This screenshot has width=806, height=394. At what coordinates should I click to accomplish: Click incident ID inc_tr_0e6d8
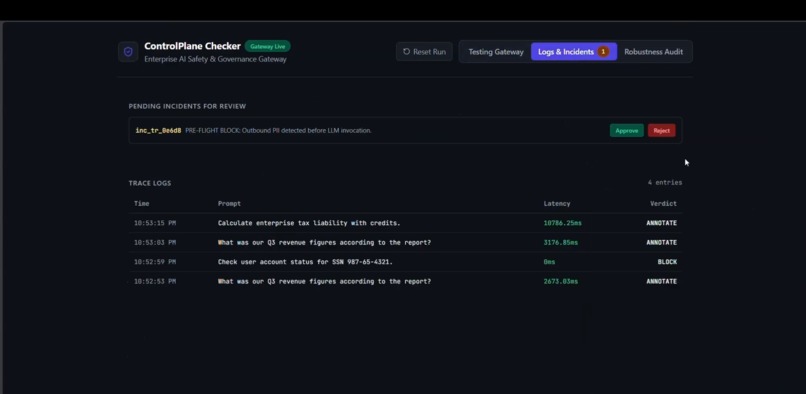[158, 131]
